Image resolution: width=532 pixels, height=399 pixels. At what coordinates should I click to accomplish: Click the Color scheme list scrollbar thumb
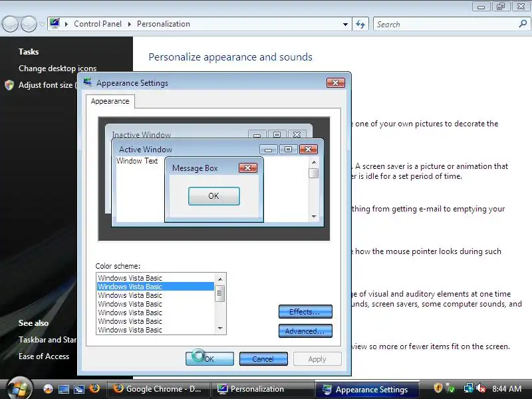220,293
